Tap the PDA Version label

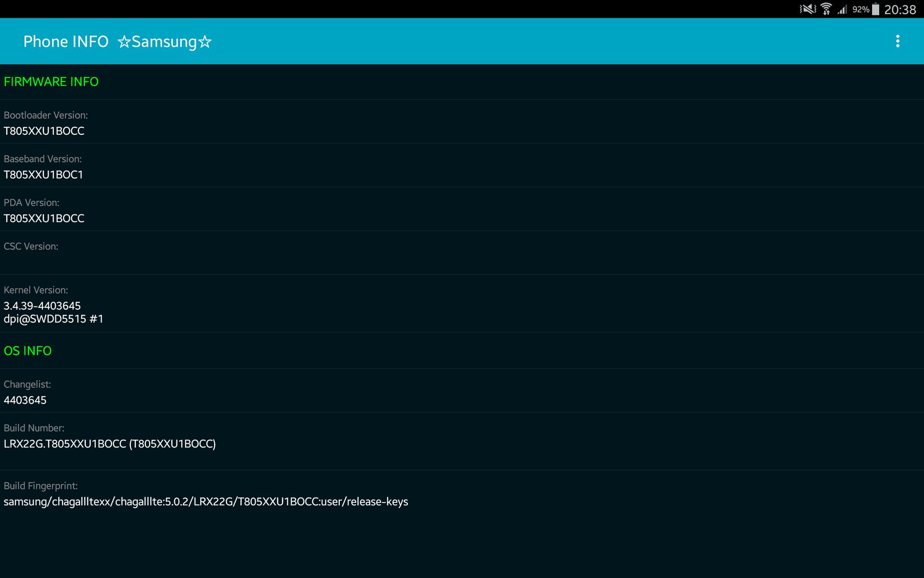[31, 203]
